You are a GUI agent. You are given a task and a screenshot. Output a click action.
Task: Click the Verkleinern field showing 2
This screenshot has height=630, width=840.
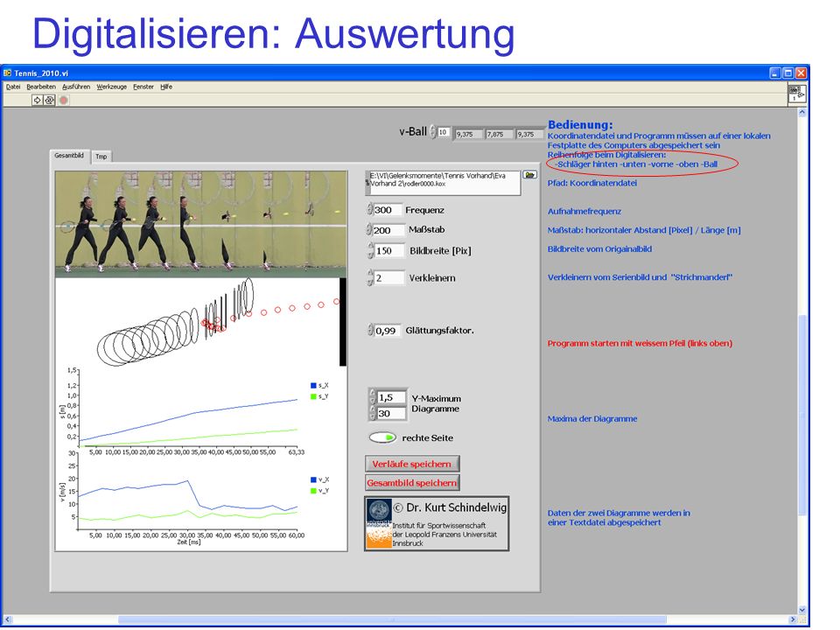(x=388, y=277)
